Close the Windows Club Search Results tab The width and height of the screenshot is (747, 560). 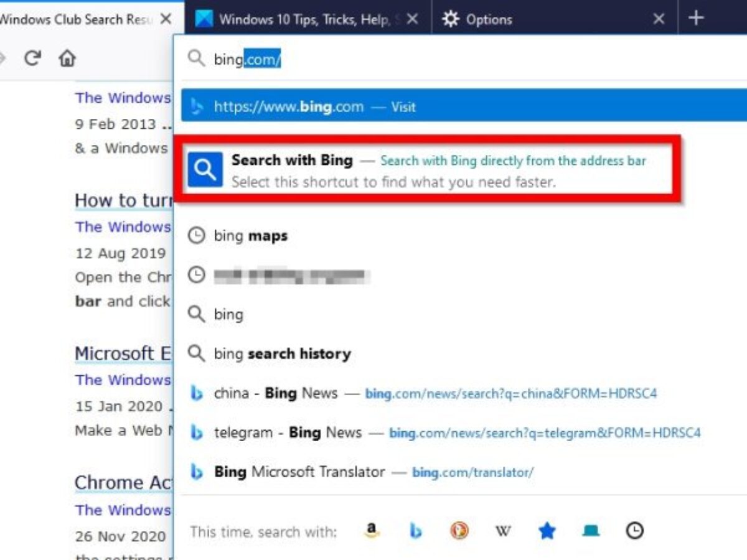[166, 19]
